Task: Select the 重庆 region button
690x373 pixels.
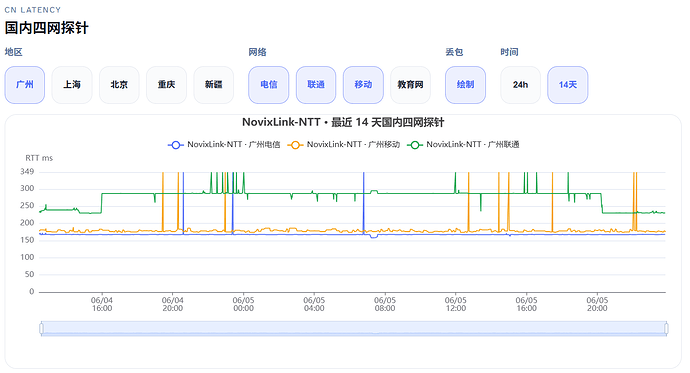Action: 166,85
